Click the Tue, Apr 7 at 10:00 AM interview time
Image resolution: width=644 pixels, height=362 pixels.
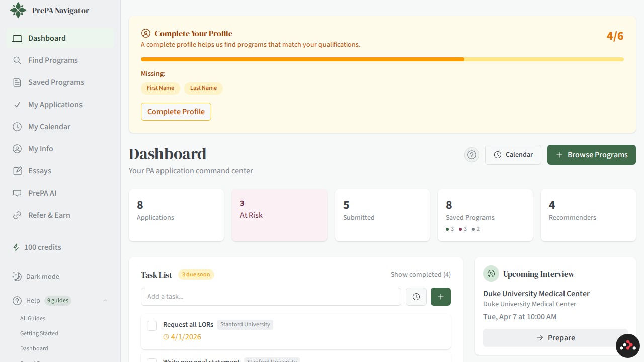[x=520, y=317]
